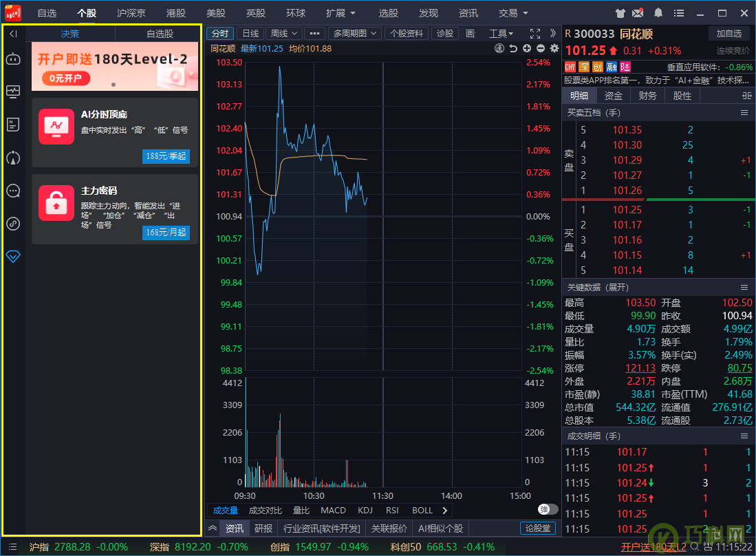
Task: Click 科创50 index in status bar
Action: [x=442, y=547]
